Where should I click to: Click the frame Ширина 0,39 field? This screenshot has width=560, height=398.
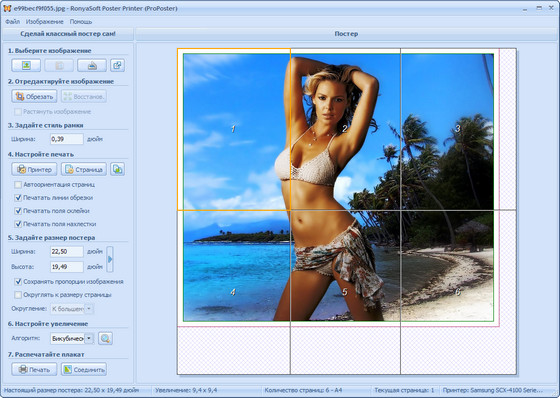[x=66, y=139]
